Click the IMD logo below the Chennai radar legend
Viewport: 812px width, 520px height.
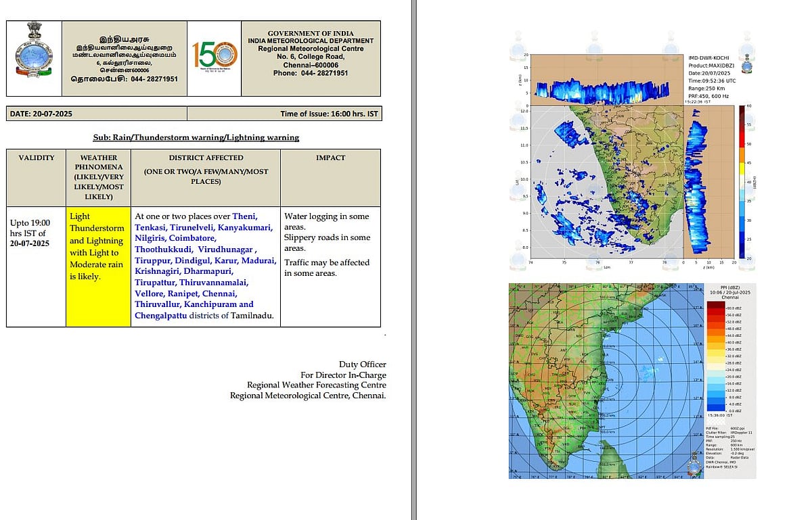pos(696,466)
